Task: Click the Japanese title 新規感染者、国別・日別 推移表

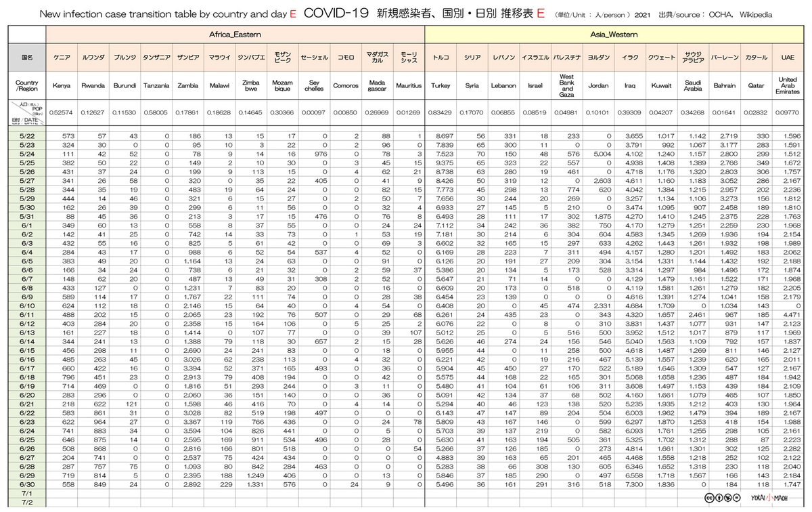Action: pyautogui.click(x=455, y=14)
